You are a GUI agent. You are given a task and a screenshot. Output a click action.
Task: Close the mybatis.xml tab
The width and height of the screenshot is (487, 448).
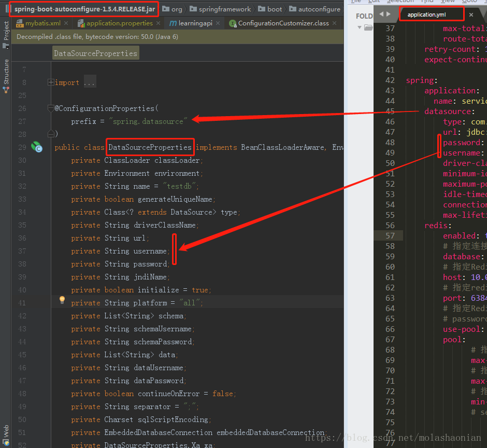[66, 23]
